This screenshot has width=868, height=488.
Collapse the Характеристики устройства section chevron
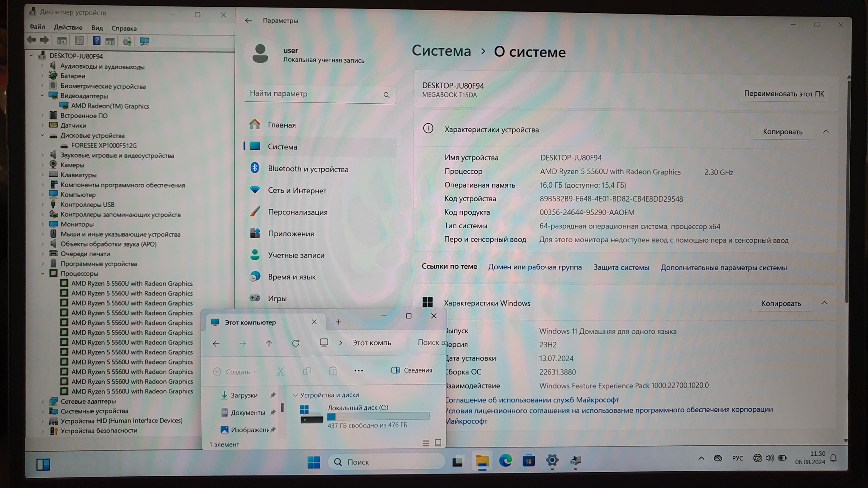pos(826,131)
